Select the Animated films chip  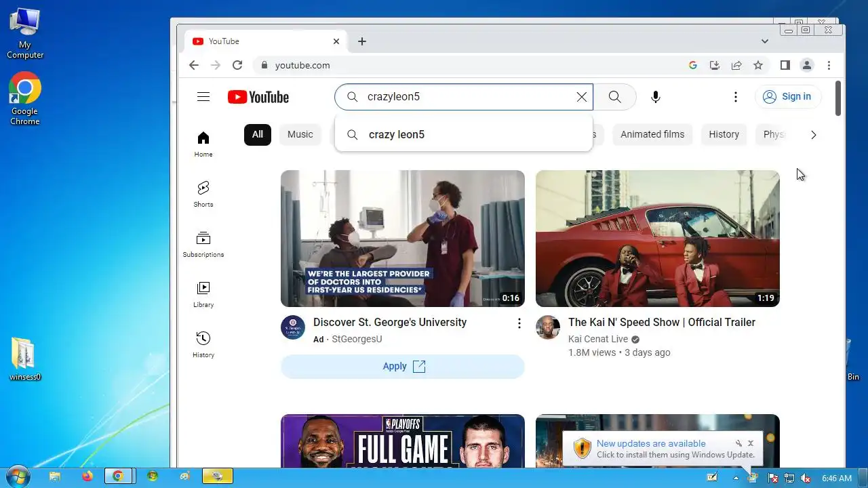click(652, 134)
